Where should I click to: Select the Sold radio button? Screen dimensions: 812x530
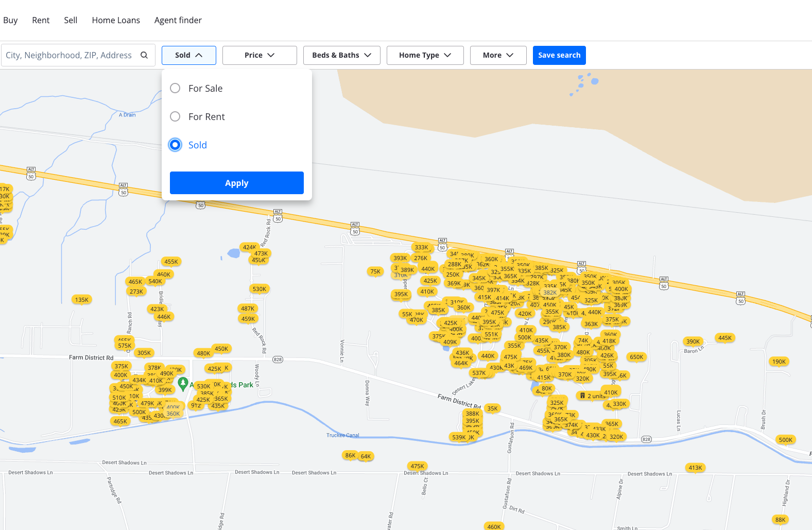coord(175,145)
